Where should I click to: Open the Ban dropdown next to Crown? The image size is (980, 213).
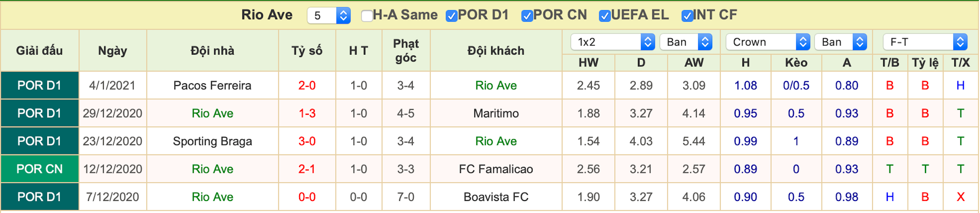[x=841, y=42]
